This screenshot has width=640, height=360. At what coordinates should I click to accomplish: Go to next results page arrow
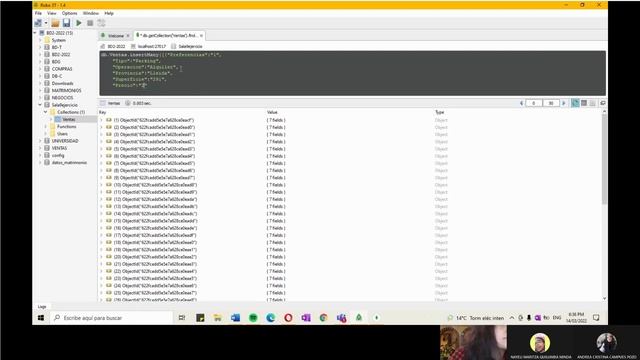click(x=564, y=103)
